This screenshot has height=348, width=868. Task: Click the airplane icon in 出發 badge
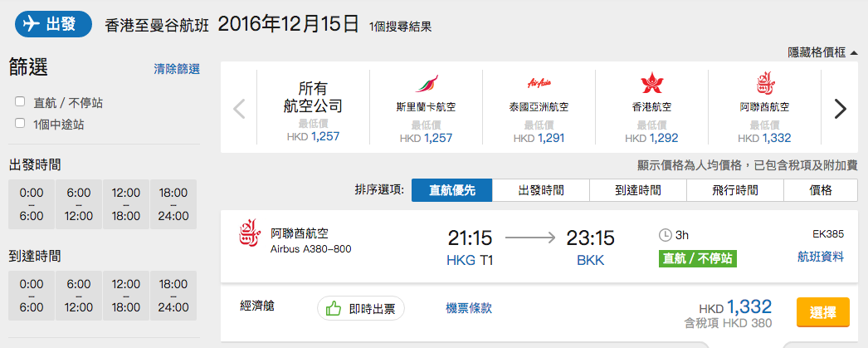tap(32, 25)
